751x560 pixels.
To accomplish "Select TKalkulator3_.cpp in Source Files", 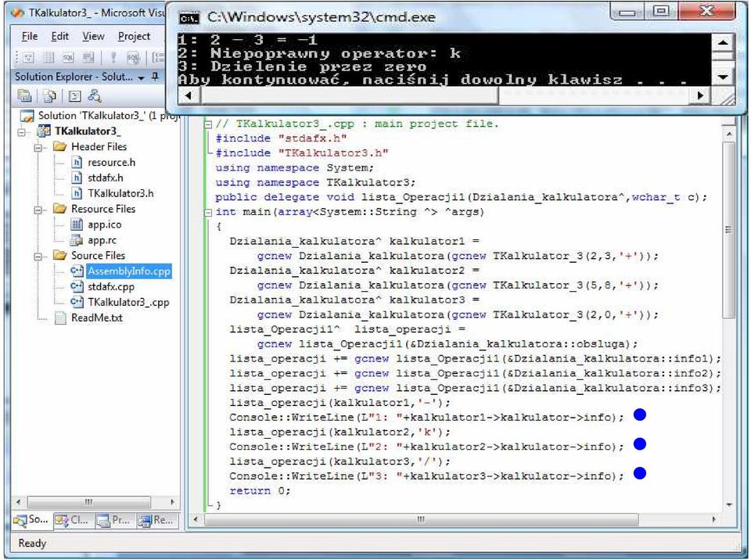I will tap(128, 302).
